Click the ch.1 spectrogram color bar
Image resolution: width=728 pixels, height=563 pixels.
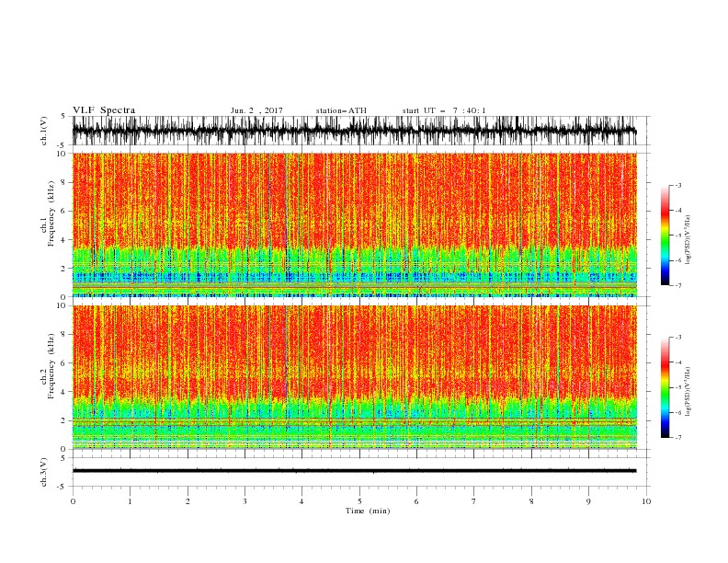(665, 236)
